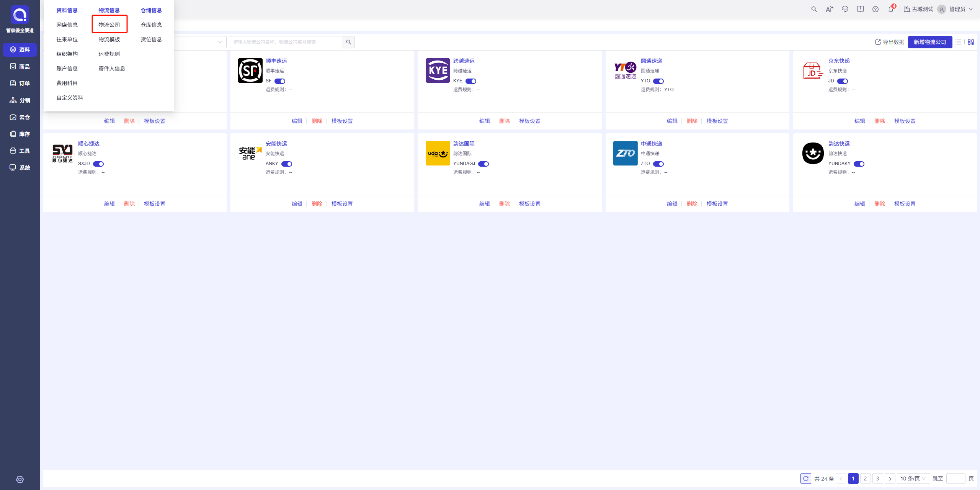Click 删除 on the 跨越速运 card
Viewport: 980px width, 490px height.
click(x=505, y=121)
